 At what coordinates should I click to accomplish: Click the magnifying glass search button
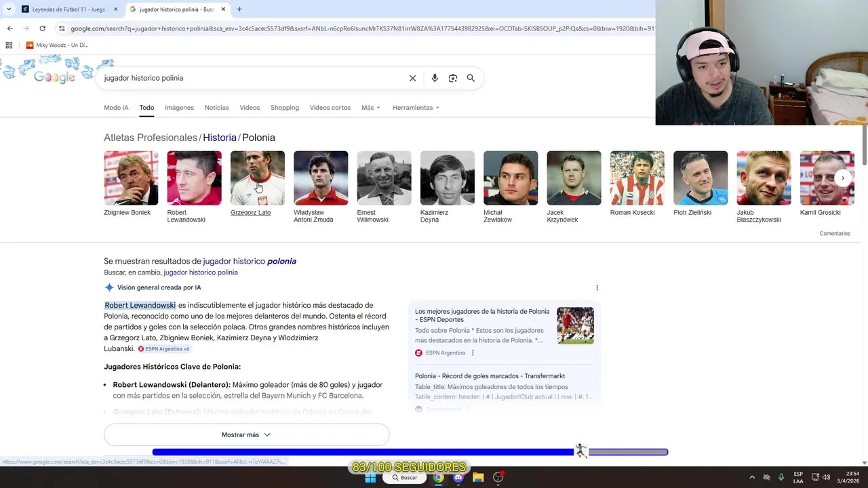(471, 78)
